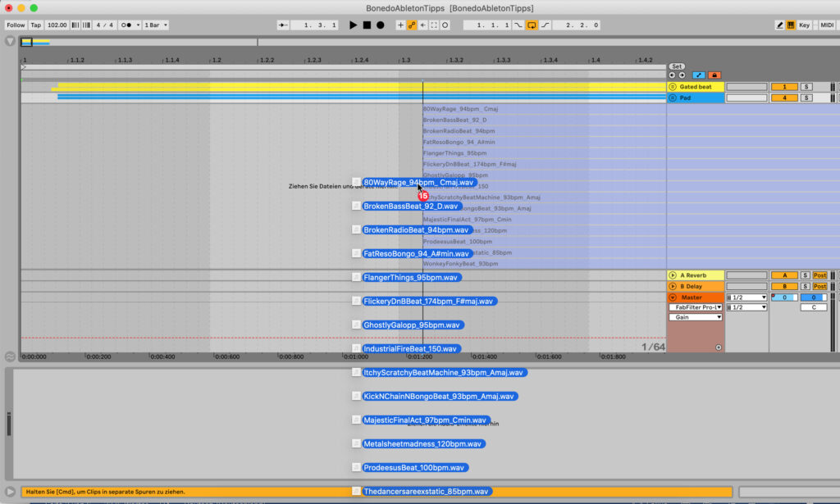Image resolution: width=840 pixels, height=504 pixels.
Task: Toggle the punch-in switch icon
Action: point(518,25)
